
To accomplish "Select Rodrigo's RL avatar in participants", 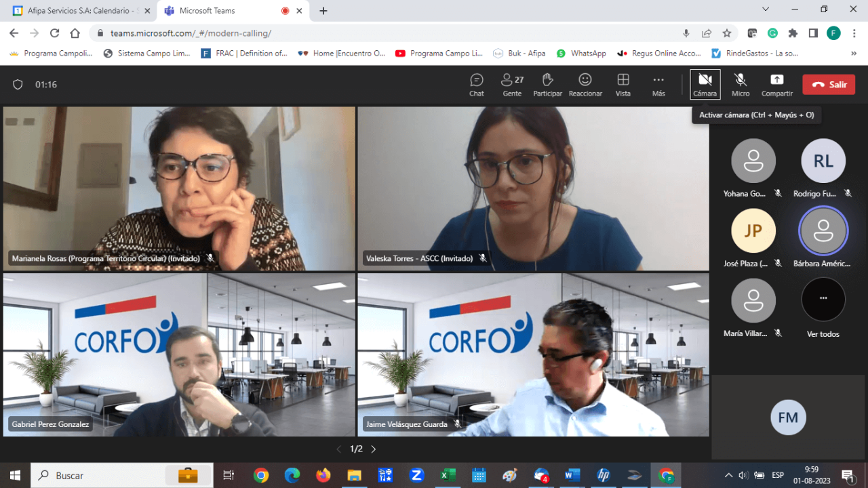I will (823, 161).
